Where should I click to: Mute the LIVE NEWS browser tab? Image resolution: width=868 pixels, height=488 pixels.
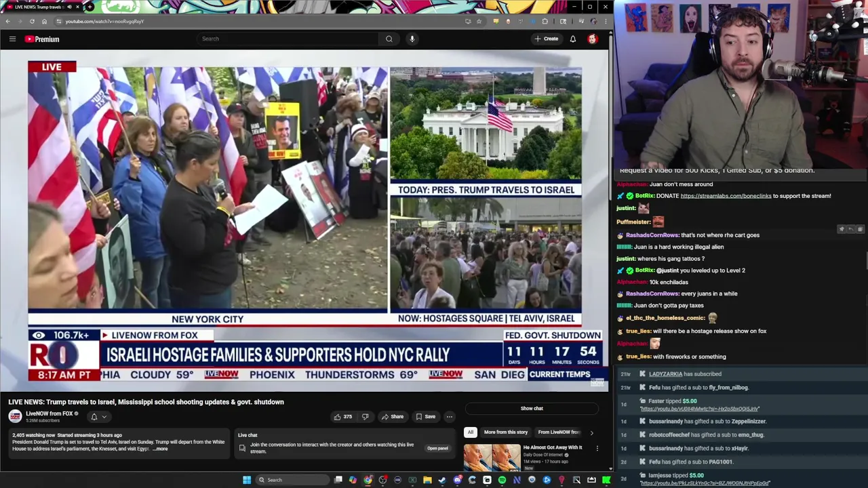coord(68,7)
